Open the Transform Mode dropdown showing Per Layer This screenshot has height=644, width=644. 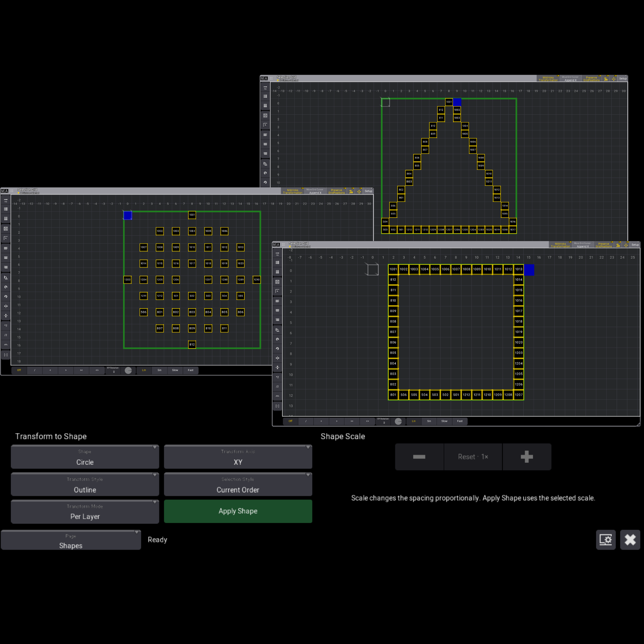pyautogui.click(x=85, y=512)
